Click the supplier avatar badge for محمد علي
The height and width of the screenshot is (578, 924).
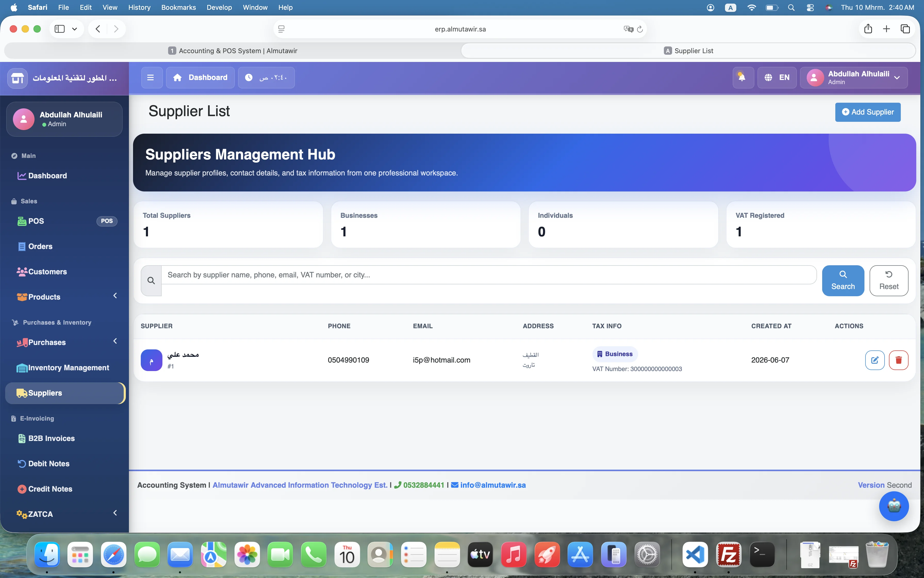pyautogui.click(x=152, y=360)
